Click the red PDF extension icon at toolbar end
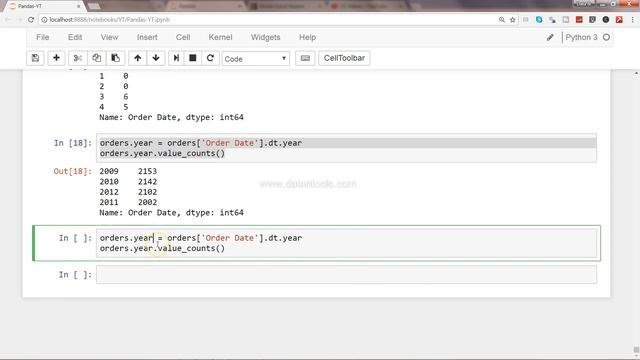The height and width of the screenshot is (360, 640). pyautogui.click(x=619, y=20)
